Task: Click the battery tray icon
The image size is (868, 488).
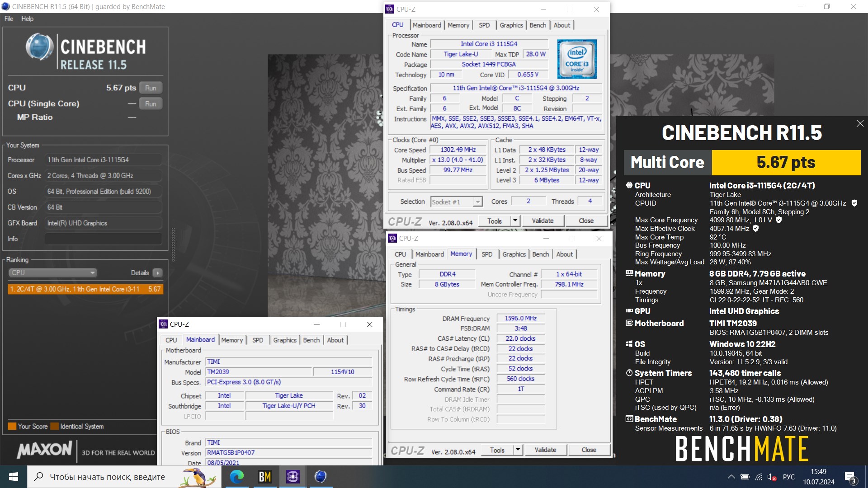Action: (745, 477)
